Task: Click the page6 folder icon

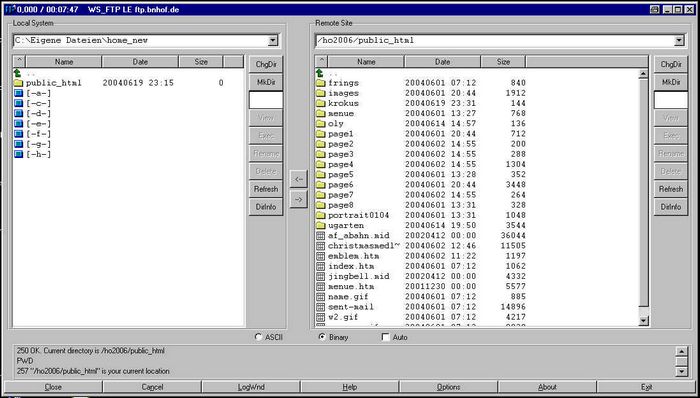Action: pos(321,185)
